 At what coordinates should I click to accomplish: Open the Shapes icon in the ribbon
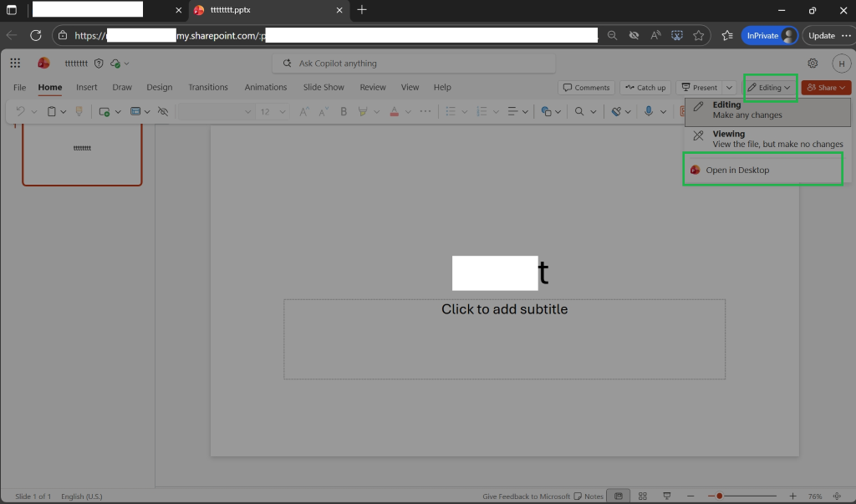(546, 111)
